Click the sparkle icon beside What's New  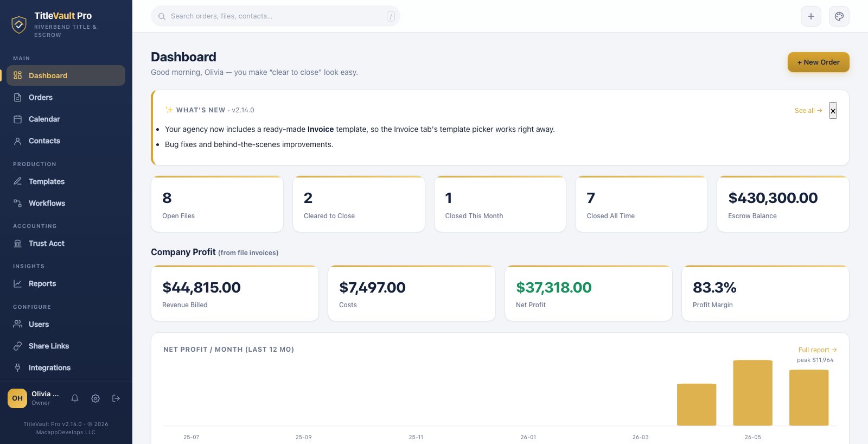click(x=169, y=110)
